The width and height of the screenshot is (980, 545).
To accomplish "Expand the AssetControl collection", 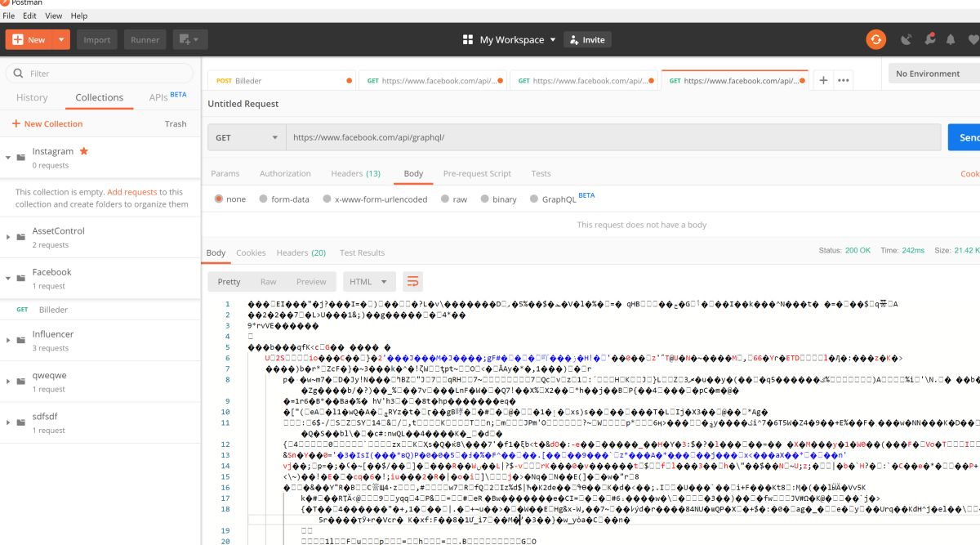I will tap(8, 238).
